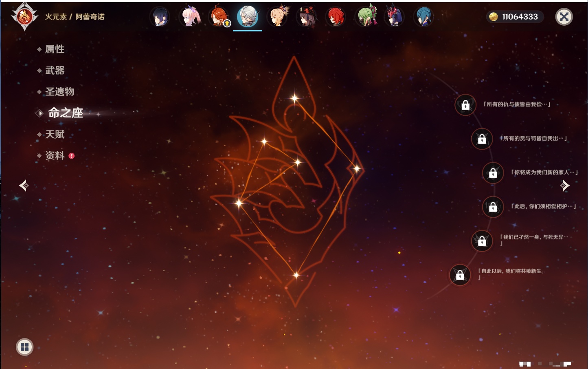This screenshot has height=369, width=588.
Task: Click the gold Mora coin icon
Action: pos(494,17)
